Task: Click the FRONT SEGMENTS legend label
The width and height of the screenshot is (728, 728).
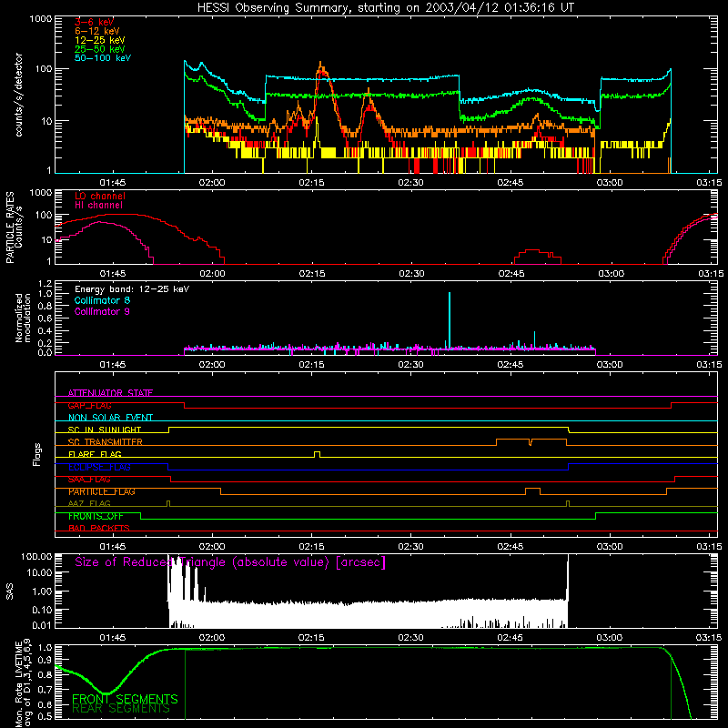Action: 125,699
